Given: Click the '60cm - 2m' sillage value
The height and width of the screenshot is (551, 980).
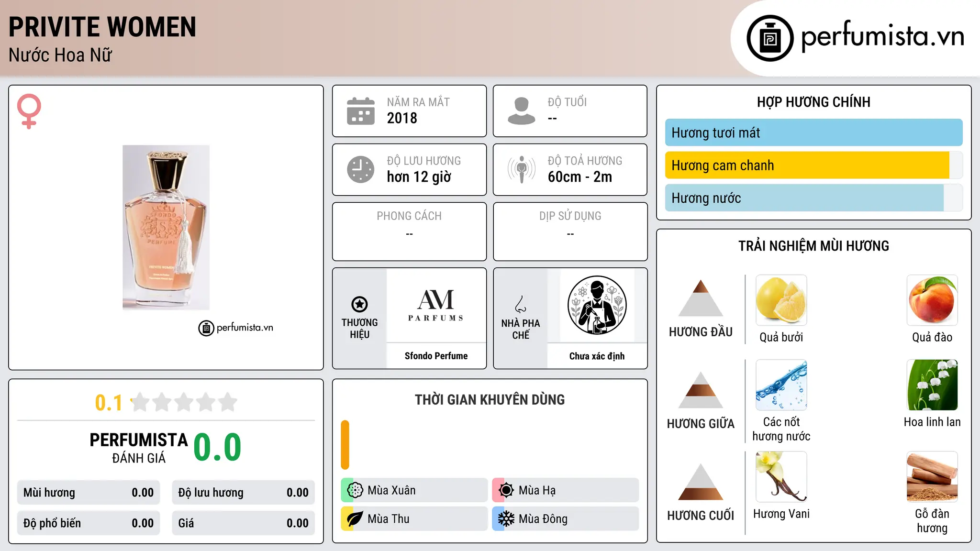Looking at the screenshot, I should [580, 177].
